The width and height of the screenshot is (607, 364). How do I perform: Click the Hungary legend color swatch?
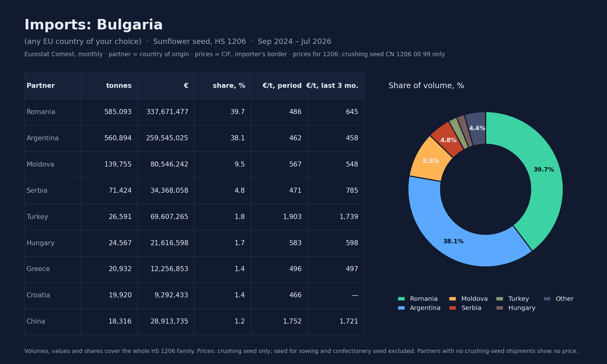(500, 308)
